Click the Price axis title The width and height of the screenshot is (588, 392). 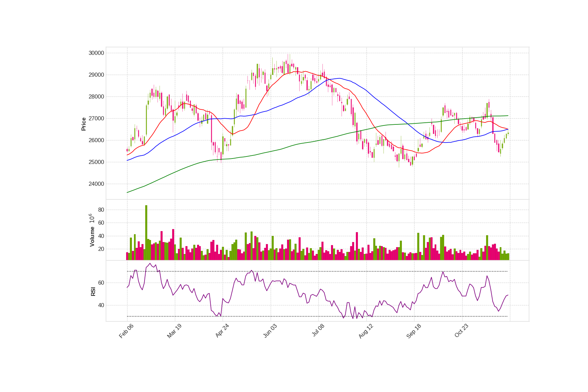84,124
